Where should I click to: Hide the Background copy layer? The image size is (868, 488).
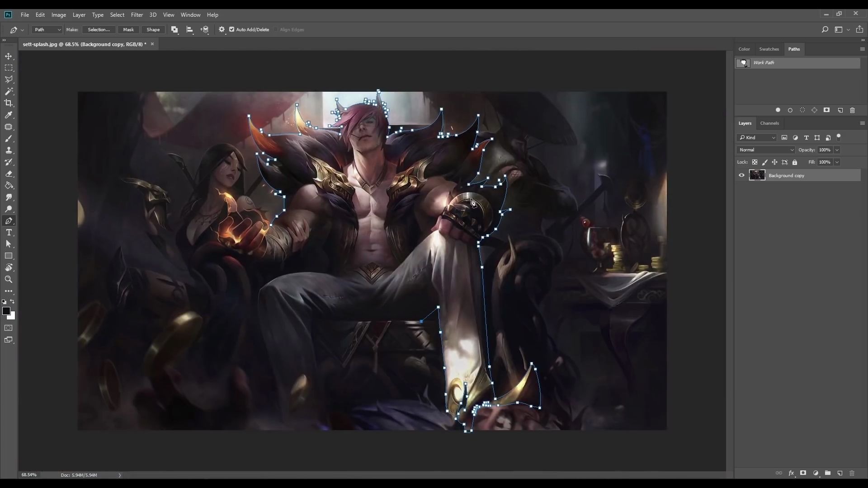pyautogui.click(x=741, y=175)
